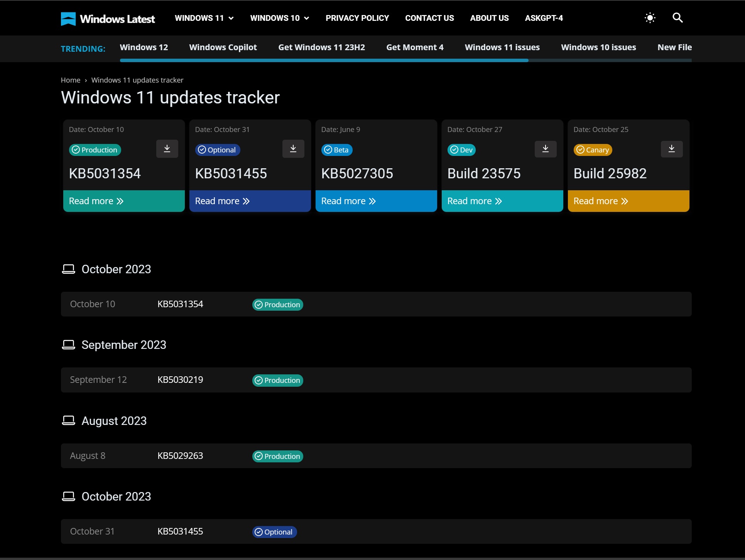
Task: Download KB5031354 using its download icon
Action: point(167,149)
